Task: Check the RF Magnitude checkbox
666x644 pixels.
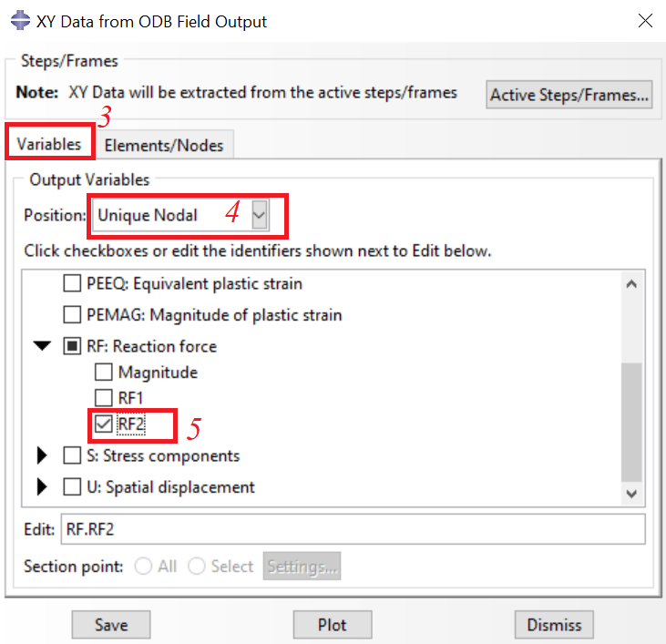Action: 104,372
